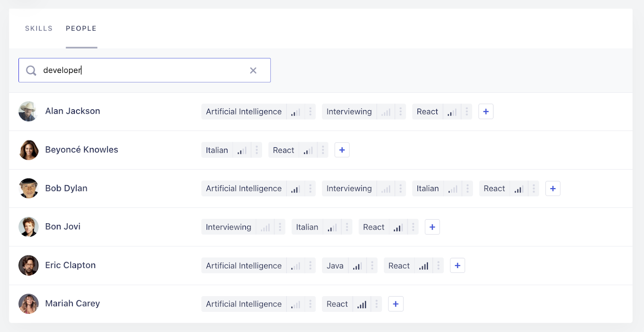Image resolution: width=644 pixels, height=332 pixels.
Task: Open options menu for Beyoncé's Italian skill
Action: tap(257, 150)
